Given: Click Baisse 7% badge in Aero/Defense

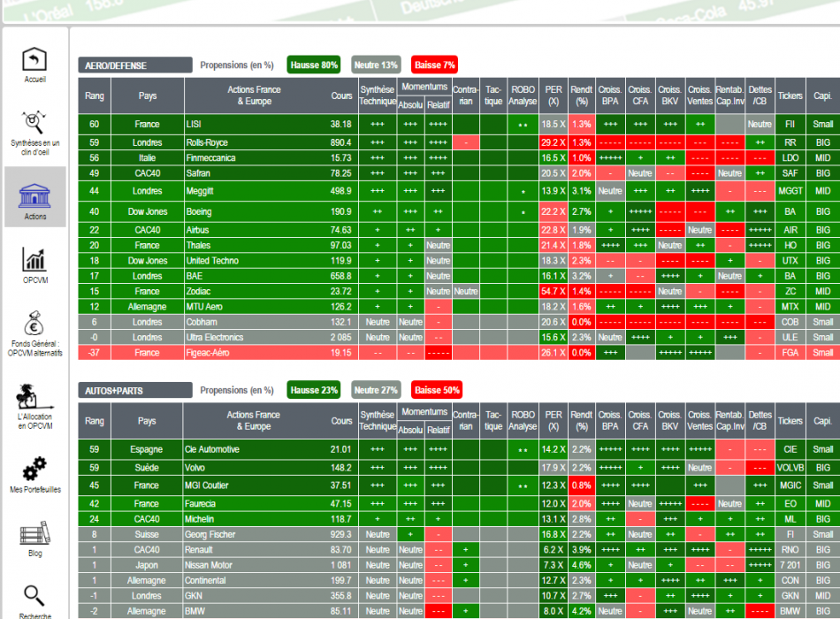Looking at the screenshot, I should (434, 65).
